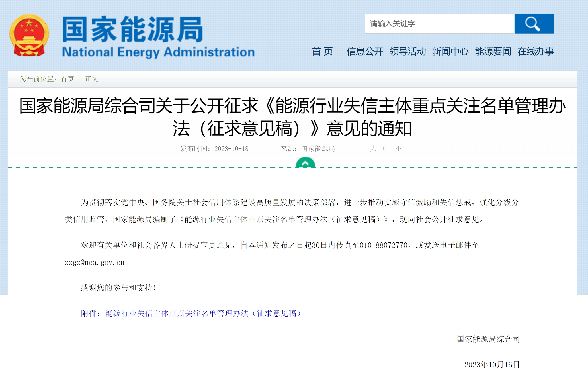The width and height of the screenshot is (588, 374).
Task: Open the attachment 能源行业失信主体重点关注名单管理办法 link
Action: click(x=203, y=313)
